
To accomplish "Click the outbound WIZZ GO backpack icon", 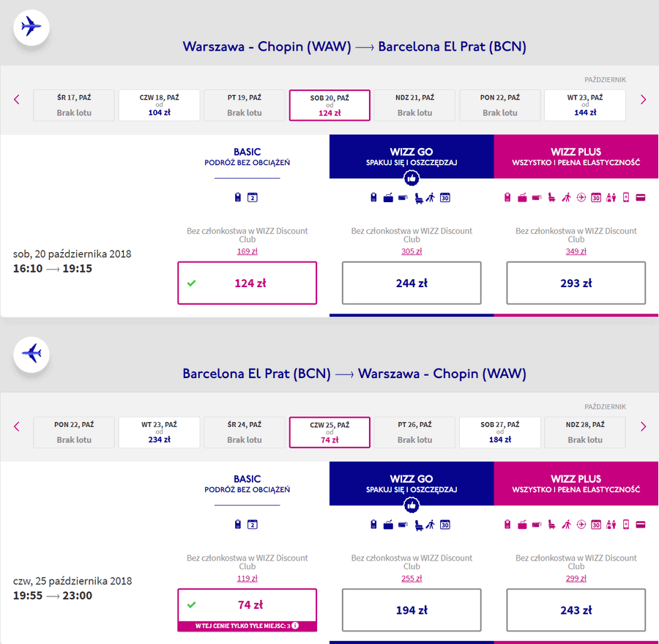I will coord(373,197).
